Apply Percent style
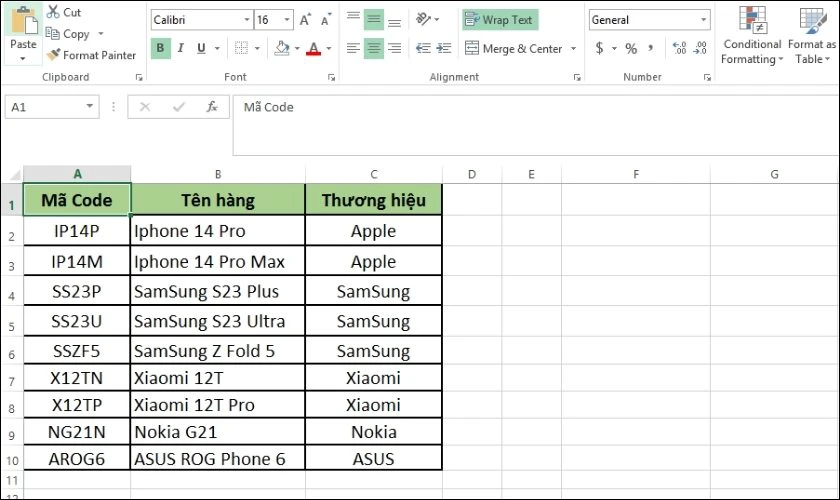The image size is (840, 500). click(x=631, y=48)
